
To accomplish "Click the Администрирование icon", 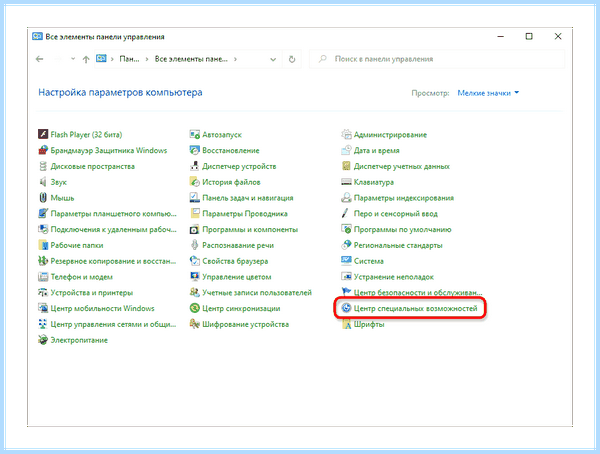I will coord(346,134).
